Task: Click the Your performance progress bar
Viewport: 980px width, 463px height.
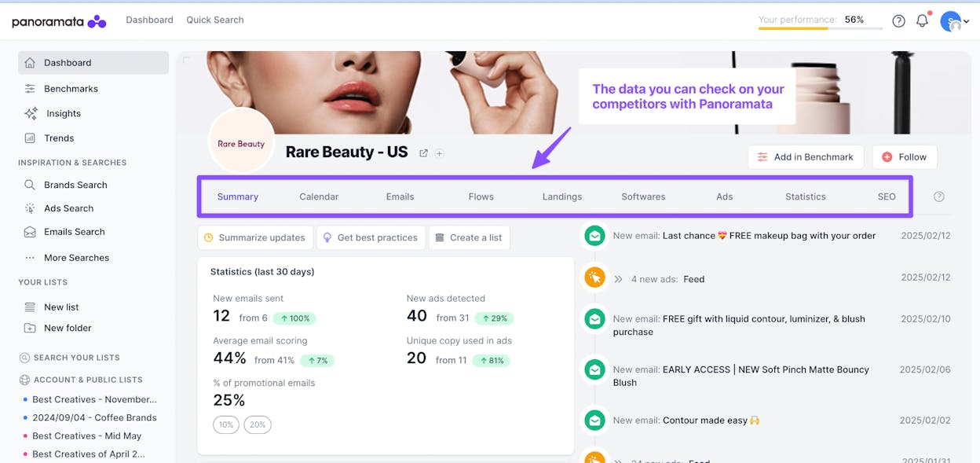Action: 819,29
